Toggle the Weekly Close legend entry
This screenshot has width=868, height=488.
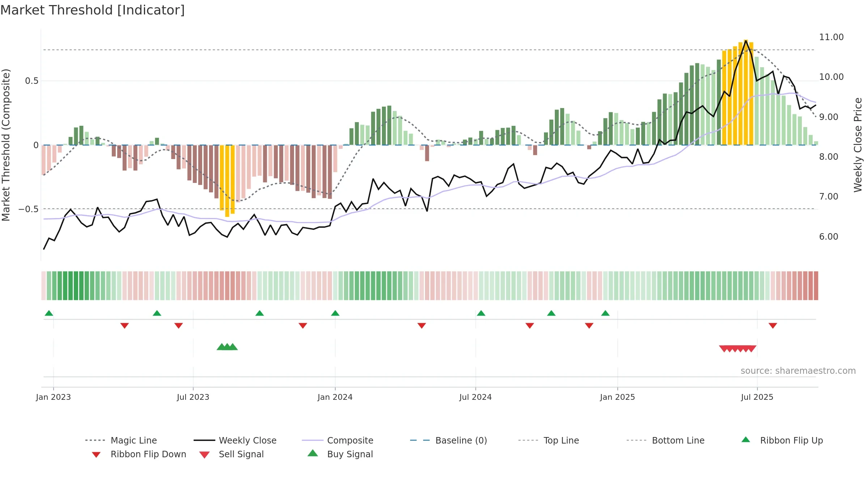click(x=235, y=440)
